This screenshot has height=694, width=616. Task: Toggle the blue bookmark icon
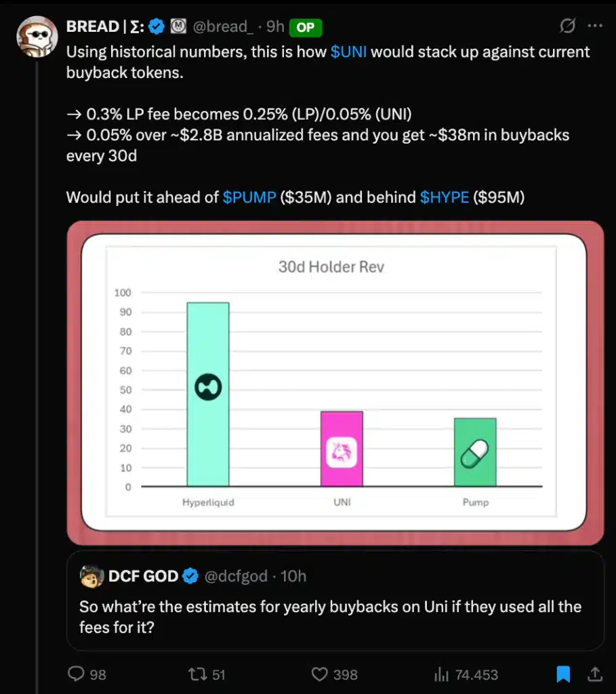(563, 674)
